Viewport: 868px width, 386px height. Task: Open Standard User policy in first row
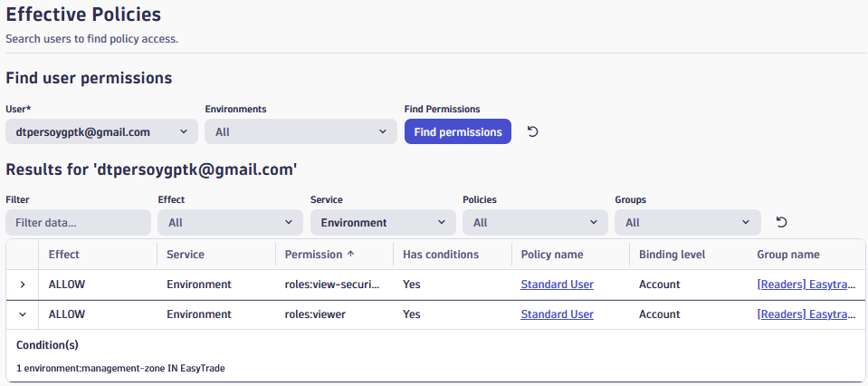557,285
